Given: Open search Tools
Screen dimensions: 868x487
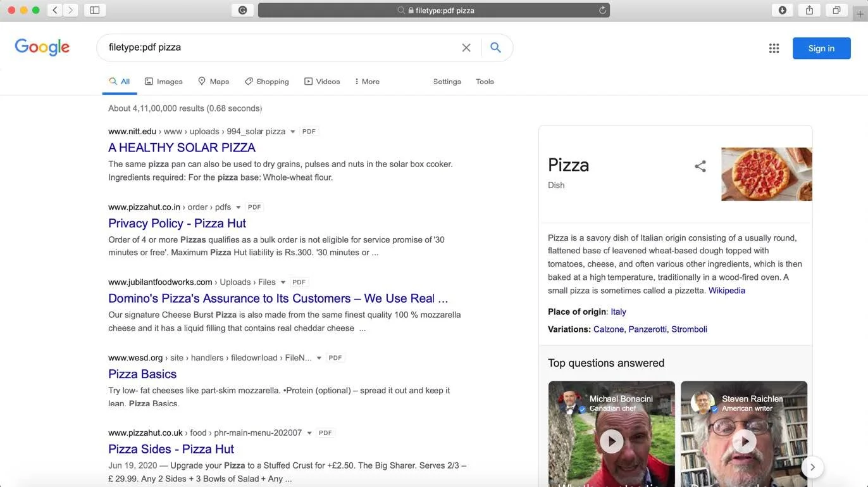Looking at the screenshot, I should point(485,82).
